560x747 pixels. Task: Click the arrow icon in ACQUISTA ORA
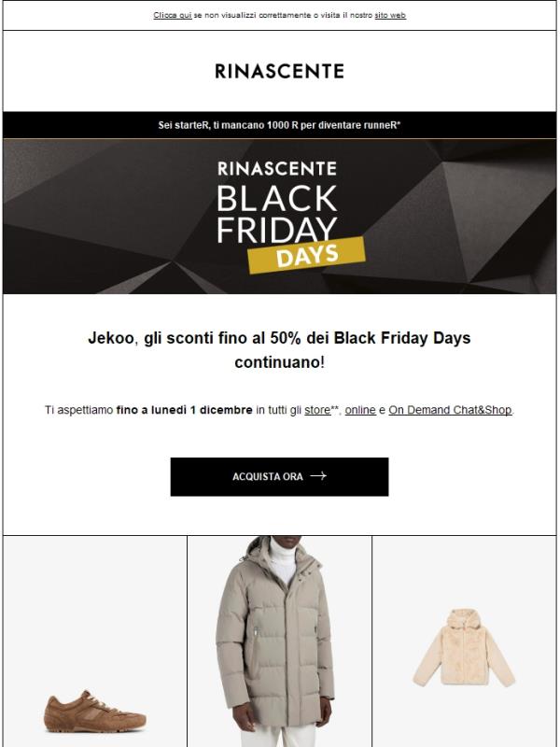(317, 476)
